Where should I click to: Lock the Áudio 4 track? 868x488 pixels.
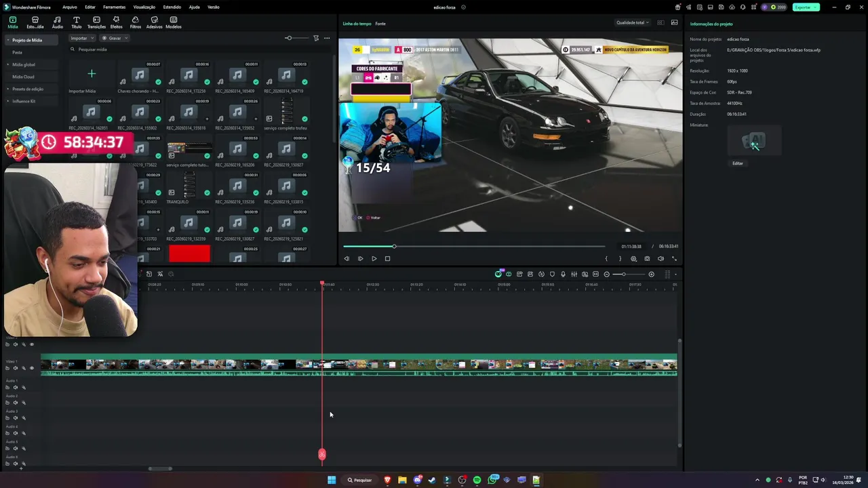(8, 433)
